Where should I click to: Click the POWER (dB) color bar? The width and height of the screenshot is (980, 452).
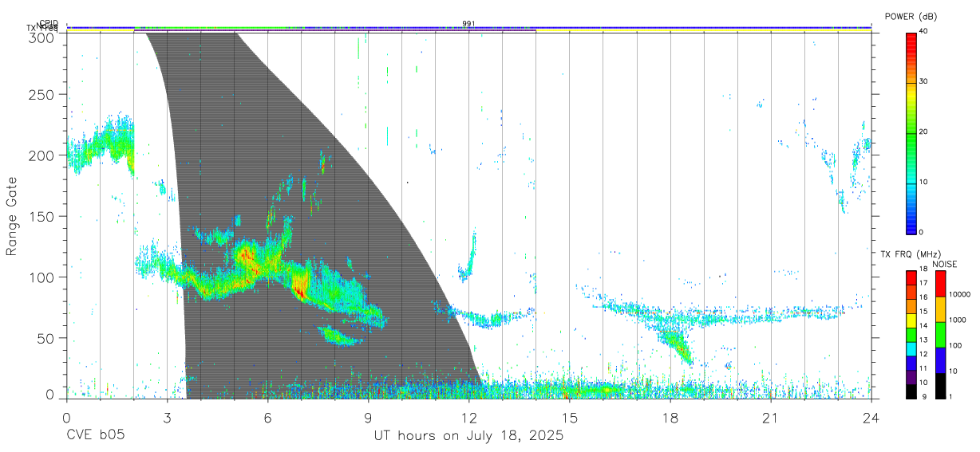pyautogui.click(x=911, y=132)
